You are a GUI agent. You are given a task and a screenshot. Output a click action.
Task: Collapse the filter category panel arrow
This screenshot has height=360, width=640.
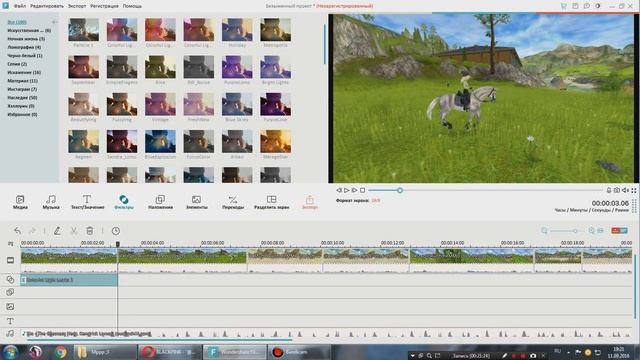click(54, 22)
